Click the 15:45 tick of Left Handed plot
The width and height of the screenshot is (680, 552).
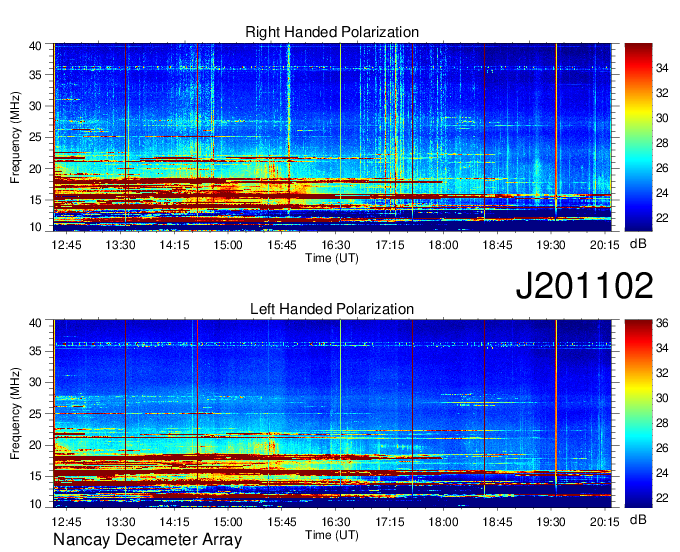pos(282,522)
